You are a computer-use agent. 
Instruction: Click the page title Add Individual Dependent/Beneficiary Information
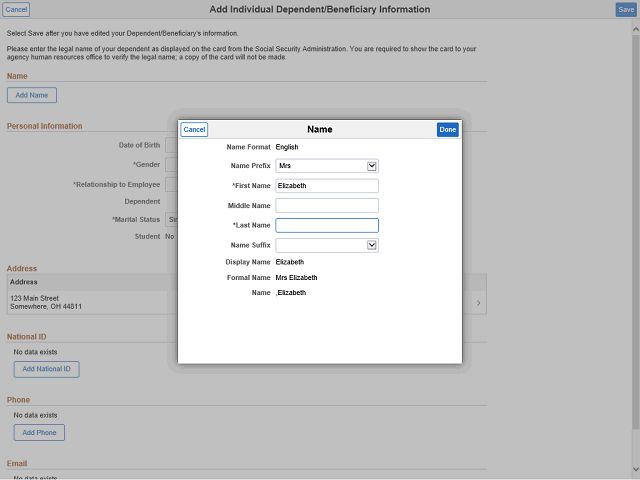coord(320,9)
